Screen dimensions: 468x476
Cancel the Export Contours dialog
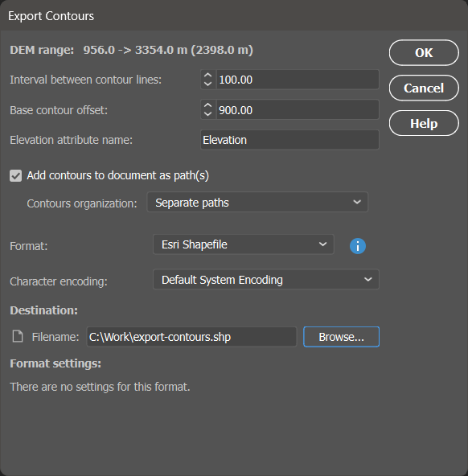pyautogui.click(x=424, y=88)
